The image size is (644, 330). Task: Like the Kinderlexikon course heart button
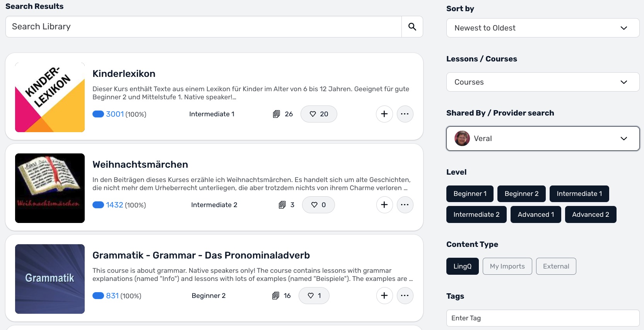(x=319, y=114)
